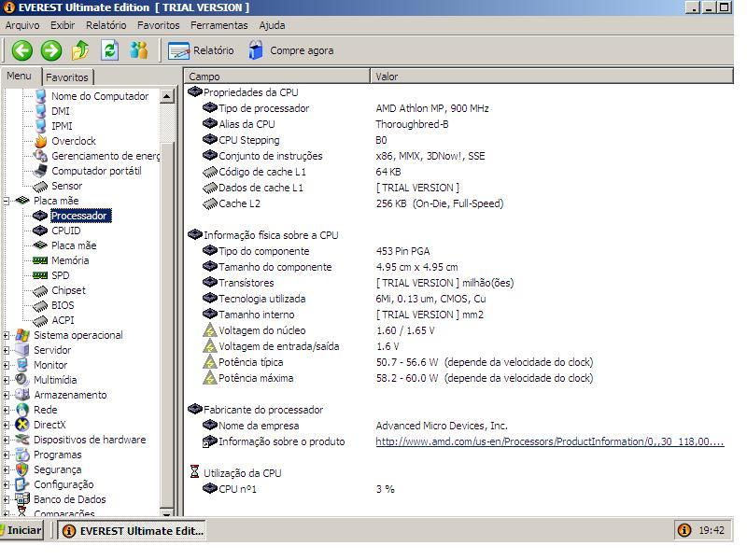This screenshot has width=747, height=560.
Task: Open the Relatório toolbar button
Action: pos(201,50)
